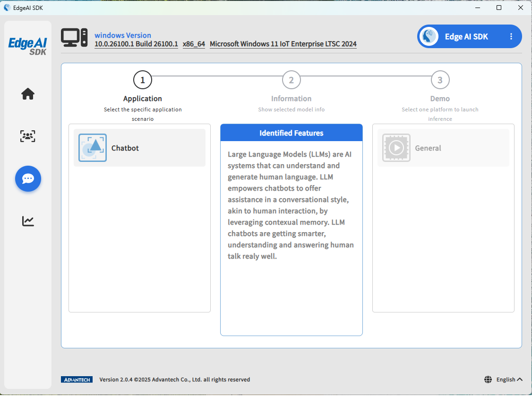532x396 pixels.
Task: Click the Windows build number link
Action: (x=136, y=44)
